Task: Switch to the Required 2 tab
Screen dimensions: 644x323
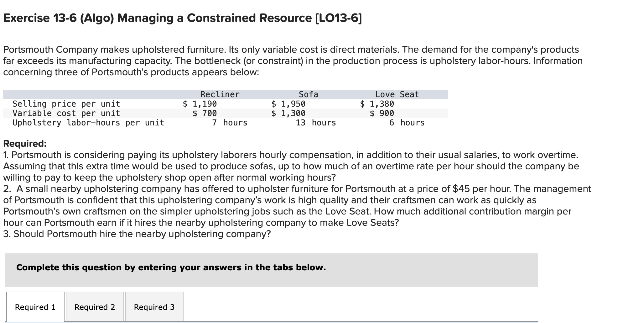Action: click(95, 307)
